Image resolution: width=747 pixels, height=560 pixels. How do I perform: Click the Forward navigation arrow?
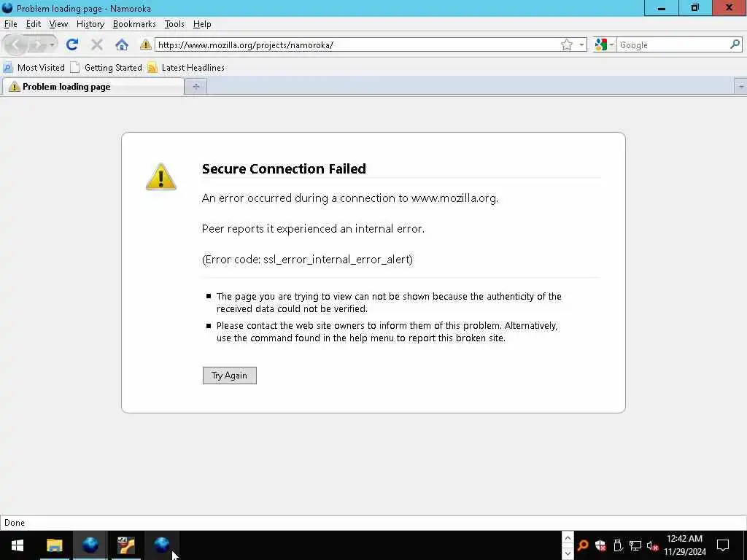(36, 44)
